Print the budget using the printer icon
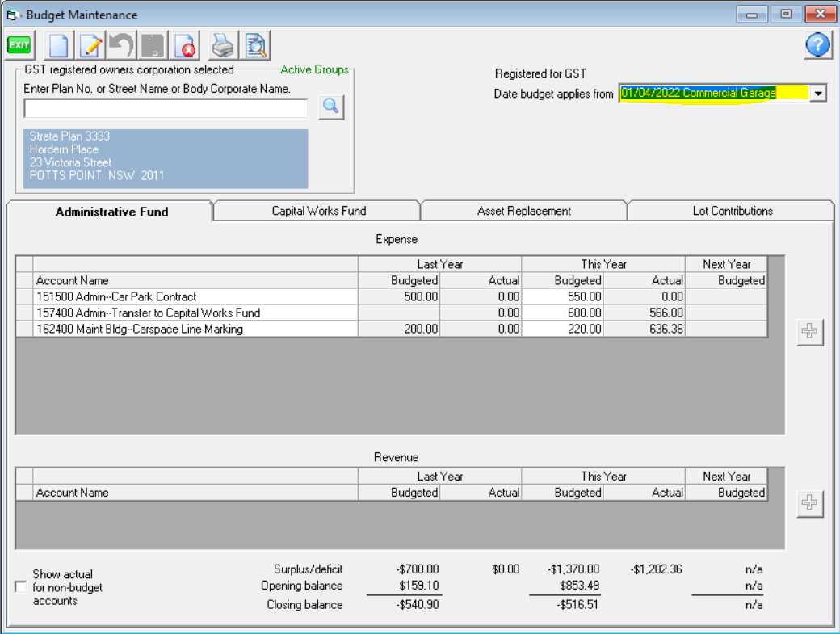Image resolution: width=840 pixels, height=634 pixels. pyautogui.click(x=222, y=45)
